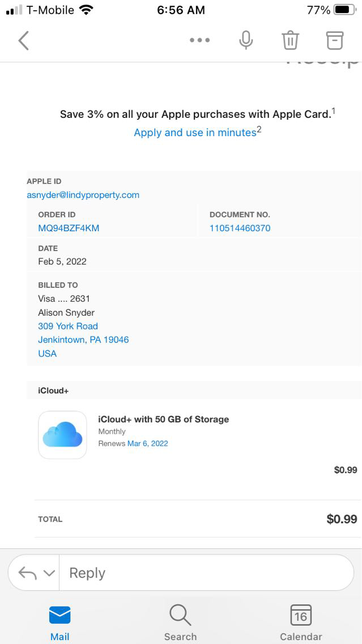Tap the iCloud cloud app icon
Screen dimensions: 362x644
coord(62,435)
